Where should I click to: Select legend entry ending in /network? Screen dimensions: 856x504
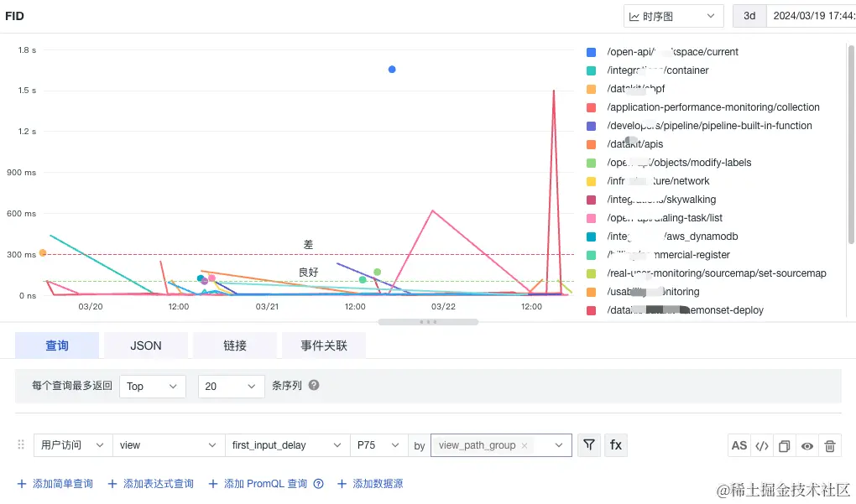point(658,181)
